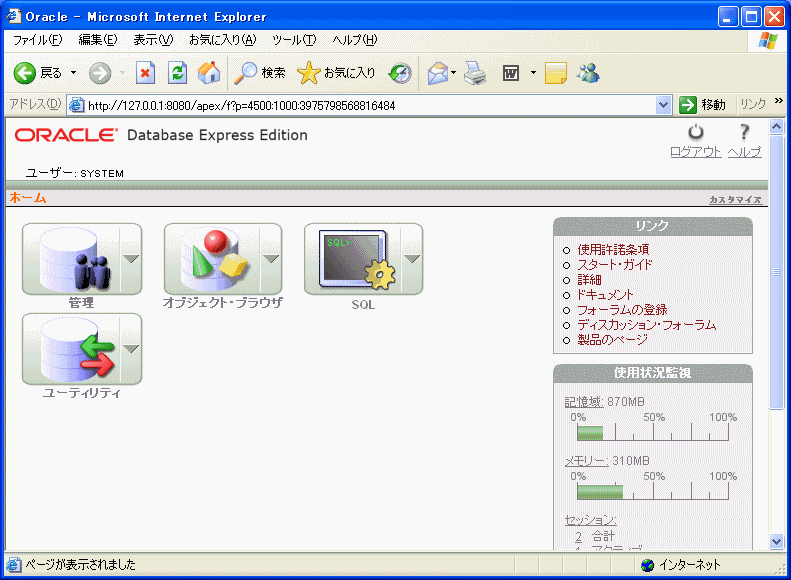Click the セッション sessions link
The height and width of the screenshot is (580, 791).
[x=590, y=519]
